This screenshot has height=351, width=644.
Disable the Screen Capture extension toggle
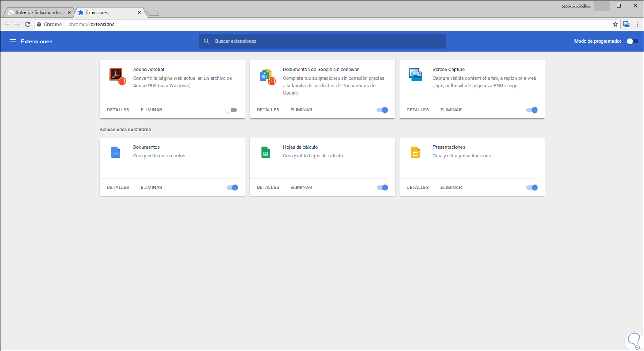pyautogui.click(x=532, y=110)
